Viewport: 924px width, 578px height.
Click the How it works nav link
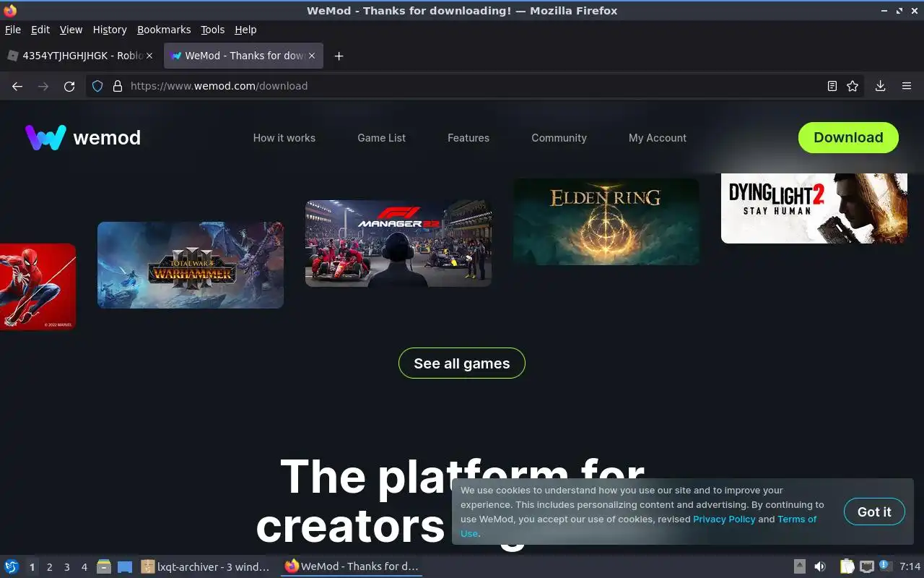point(284,138)
